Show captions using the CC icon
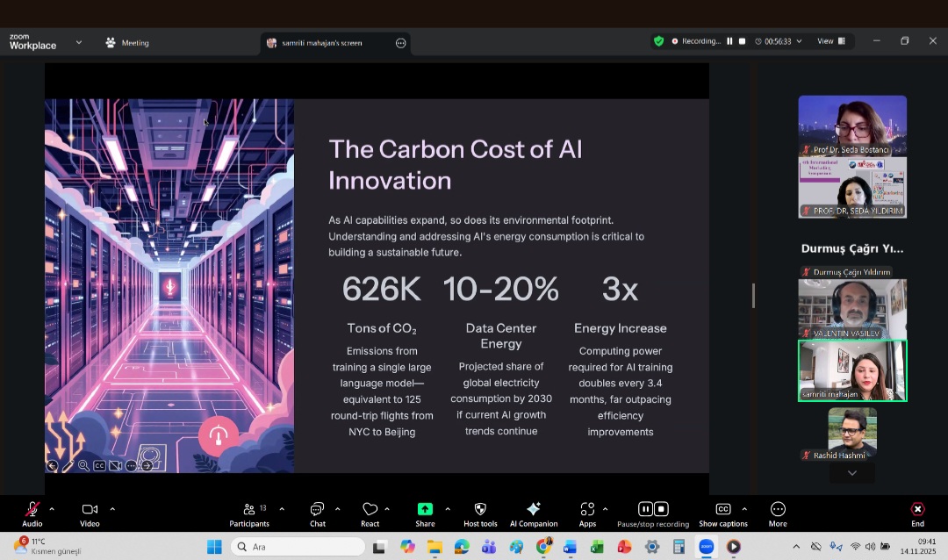 pyautogui.click(x=722, y=510)
